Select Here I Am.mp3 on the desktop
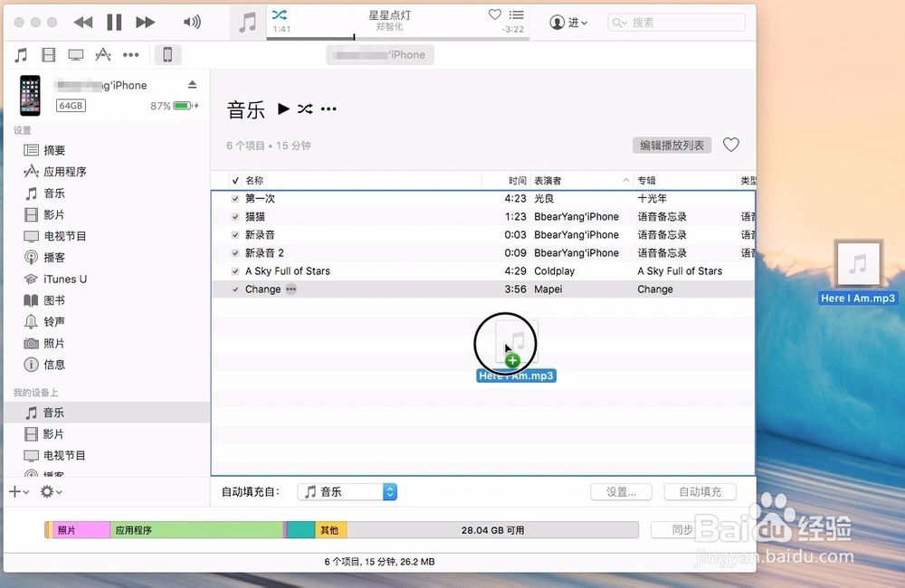905x588 pixels. [858, 272]
